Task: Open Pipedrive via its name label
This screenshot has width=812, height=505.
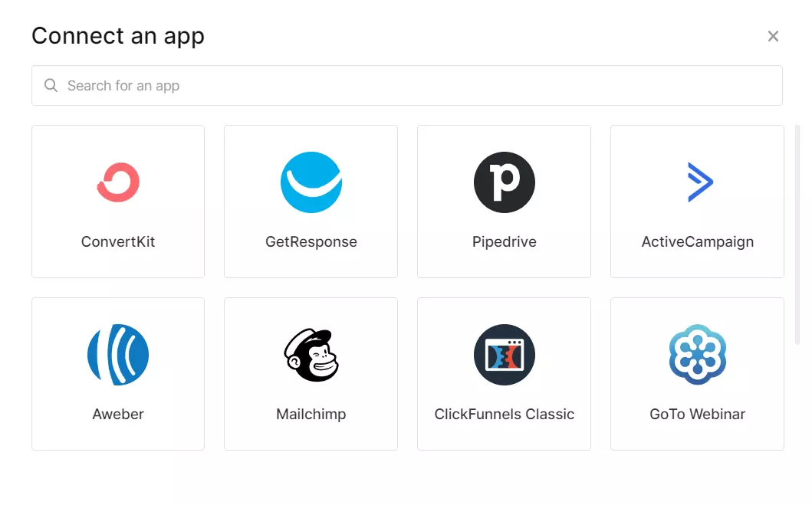Action: (x=504, y=242)
